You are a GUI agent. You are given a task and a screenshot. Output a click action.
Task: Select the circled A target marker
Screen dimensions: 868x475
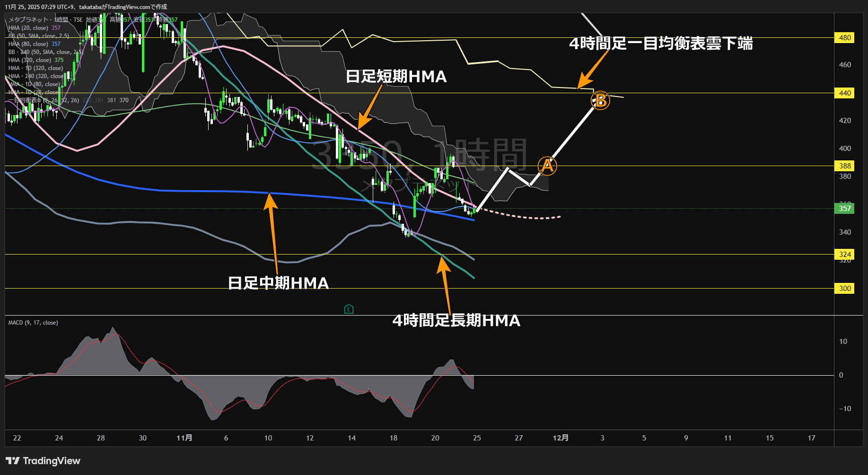tap(547, 166)
